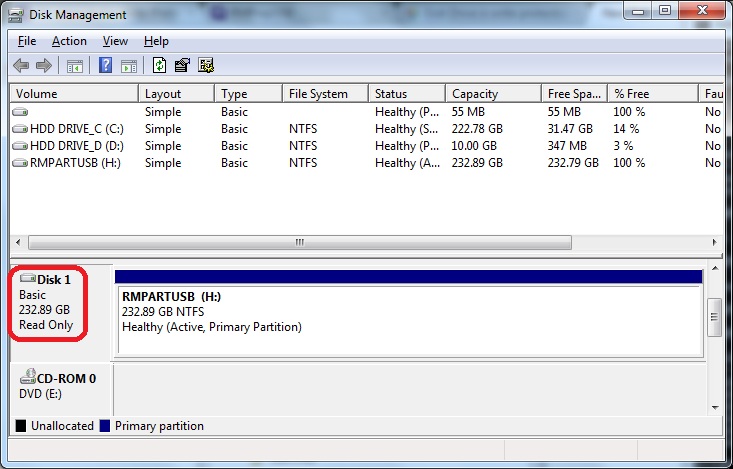This screenshot has height=469, width=733.
Task: Click drive icon of the 55 MB volume
Action: coord(20,112)
